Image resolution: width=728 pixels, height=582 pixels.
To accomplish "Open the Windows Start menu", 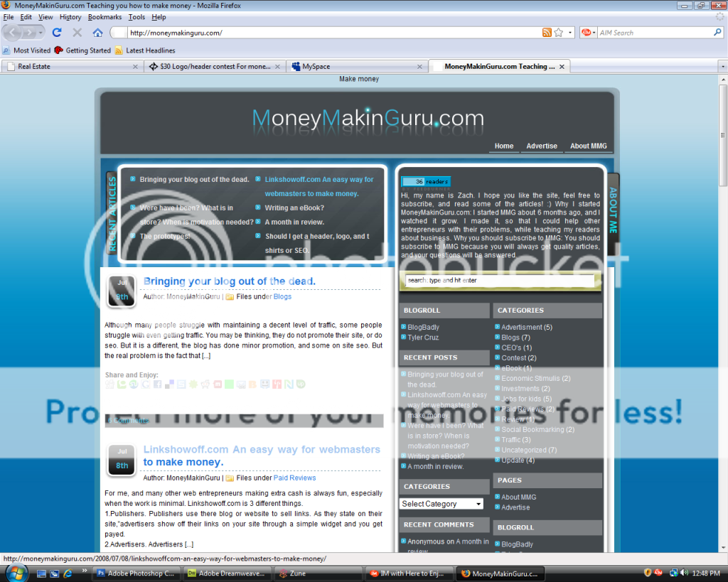I will [x=17, y=573].
